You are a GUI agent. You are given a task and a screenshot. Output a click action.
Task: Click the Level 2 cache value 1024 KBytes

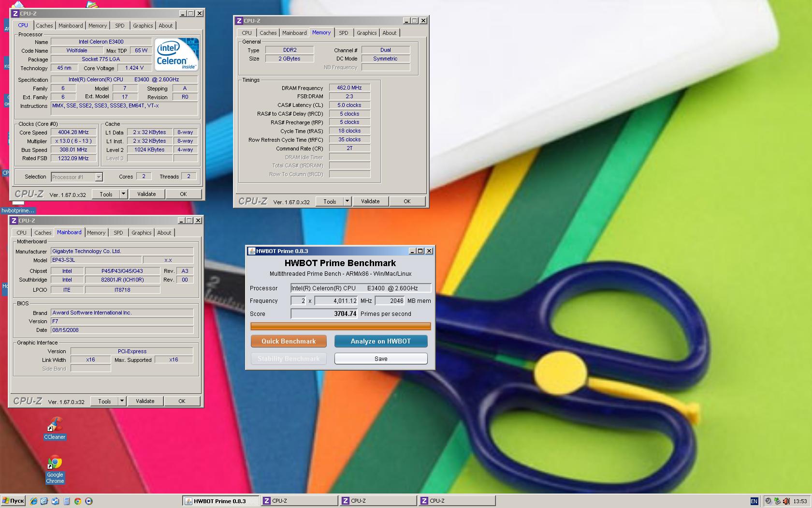(x=149, y=149)
